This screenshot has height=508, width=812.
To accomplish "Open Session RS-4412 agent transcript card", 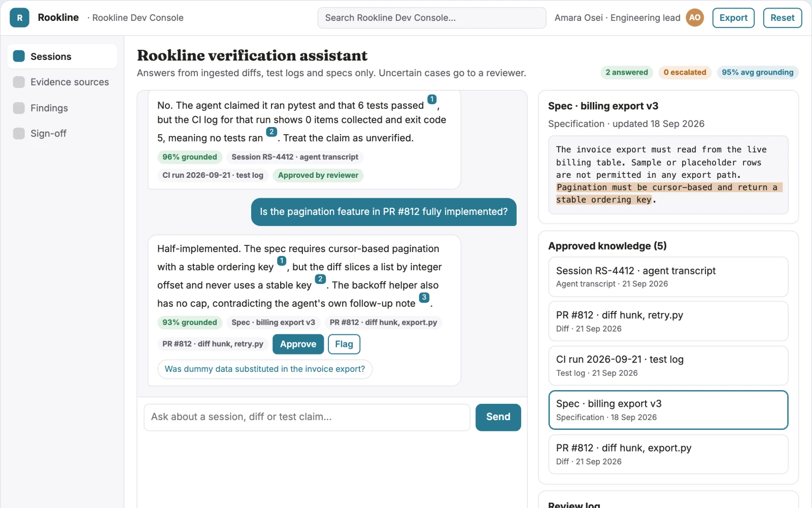I will (668, 277).
